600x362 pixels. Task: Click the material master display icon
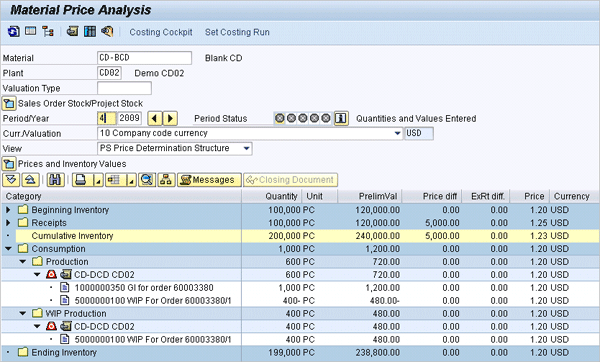click(x=72, y=31)
